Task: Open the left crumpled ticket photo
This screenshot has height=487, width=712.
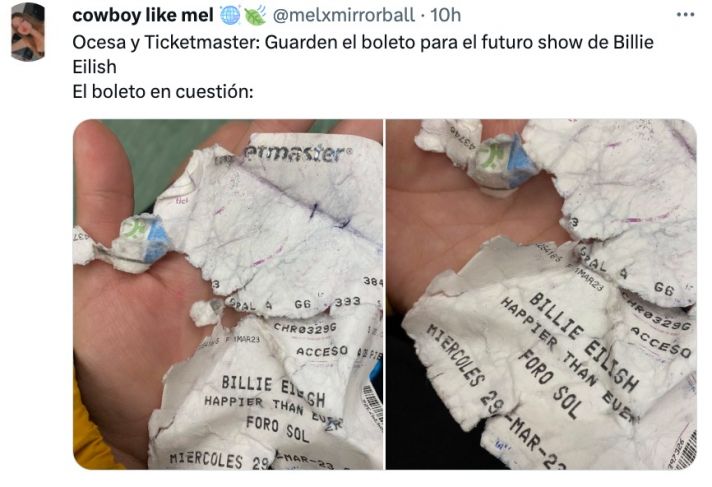Action: point(228,294)
